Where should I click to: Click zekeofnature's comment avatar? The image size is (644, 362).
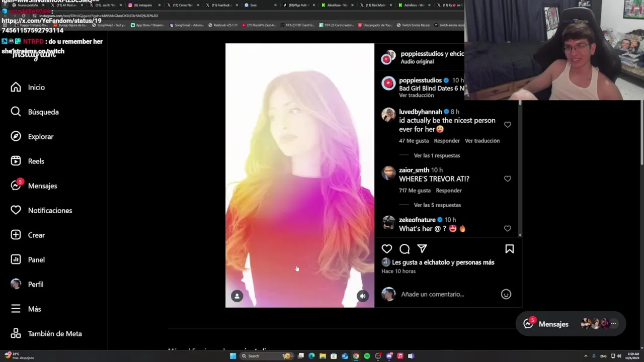coord(388,223)
